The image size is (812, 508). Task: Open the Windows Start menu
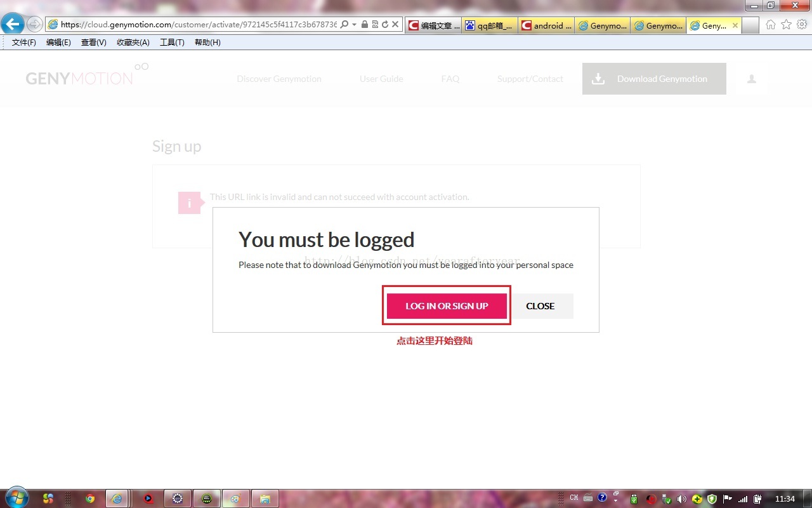click(16, 498)
